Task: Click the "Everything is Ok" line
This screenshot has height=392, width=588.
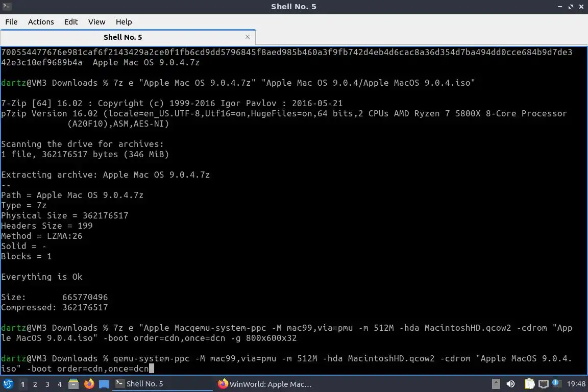Action: (42, 277)
